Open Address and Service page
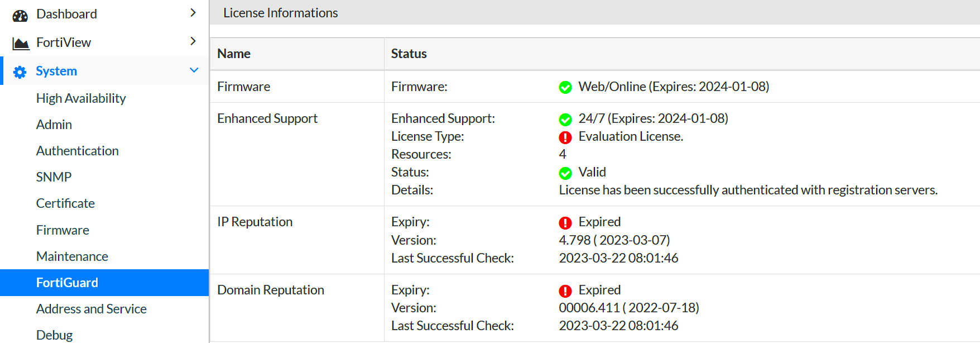This screenshot has height=343, width=980. 92,309
